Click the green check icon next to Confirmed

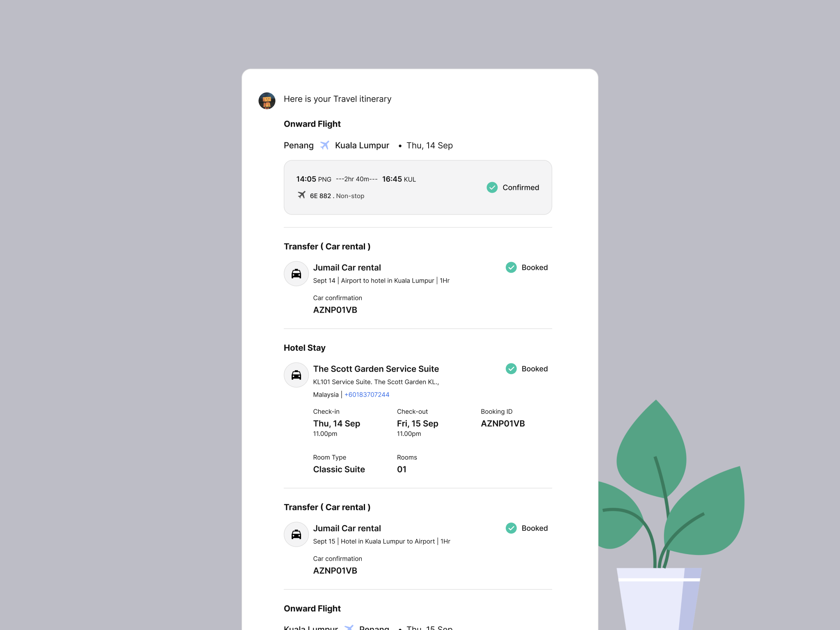pos(492,187)
